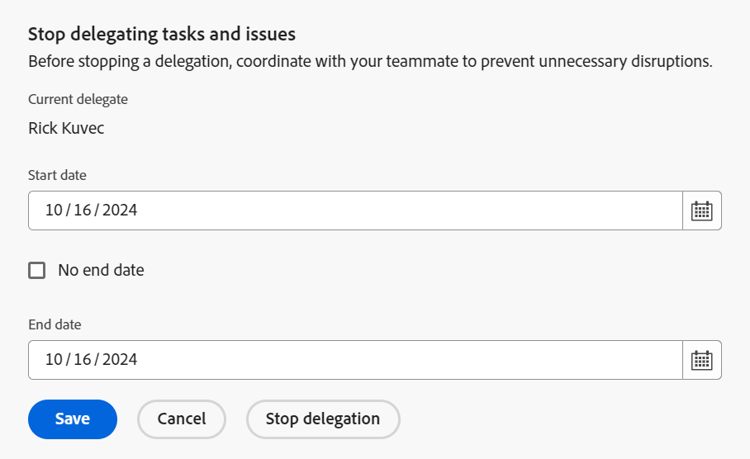Click the End date field label
750x459 pixels.
click(x=55, y=324)
